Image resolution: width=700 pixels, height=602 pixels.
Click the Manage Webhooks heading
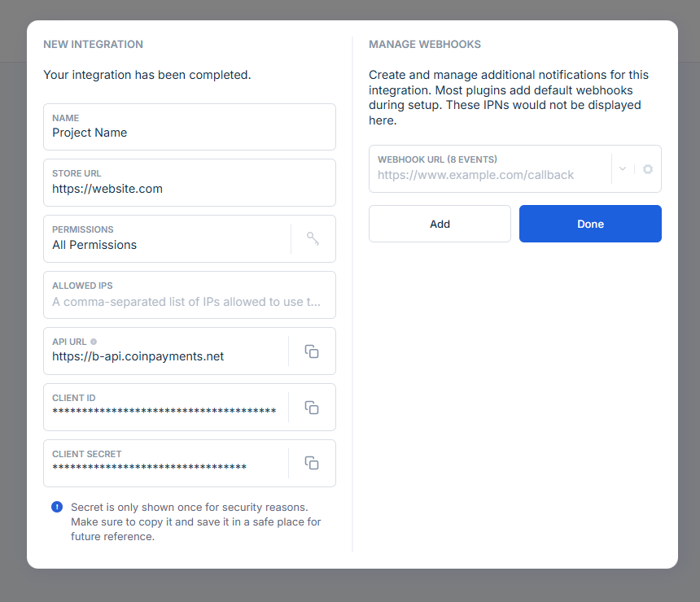tap(425, 44)
